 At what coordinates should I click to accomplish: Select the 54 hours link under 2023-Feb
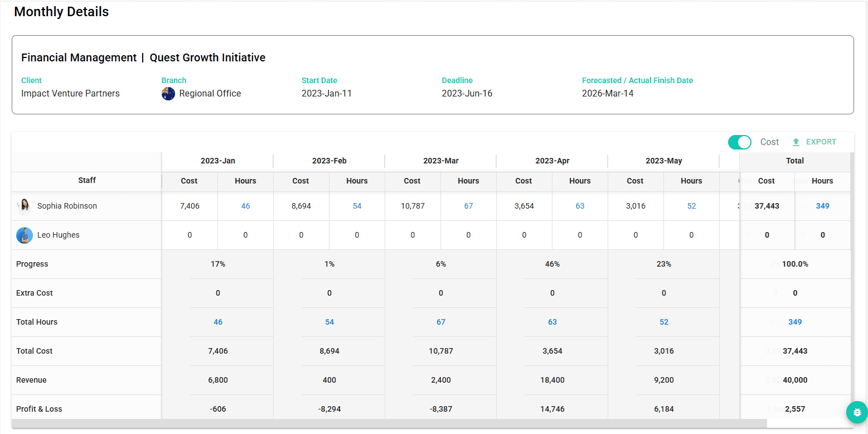[357, 206]
